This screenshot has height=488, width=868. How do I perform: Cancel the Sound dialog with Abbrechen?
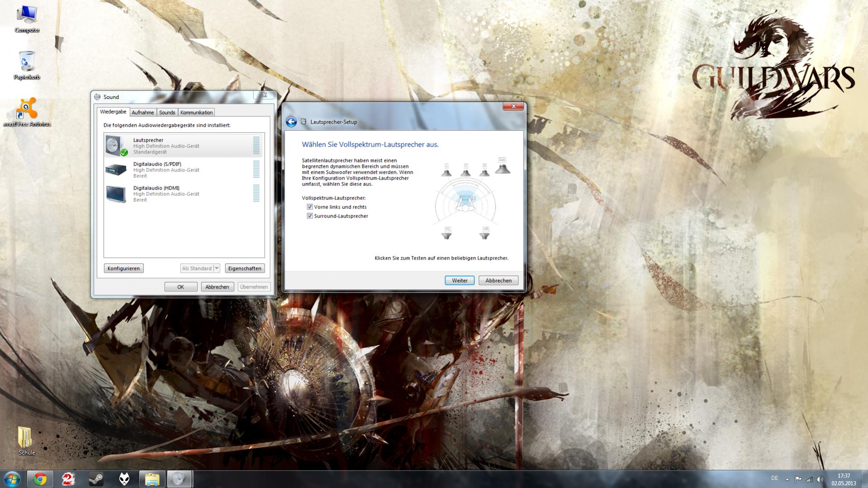[x=217, y=287]
